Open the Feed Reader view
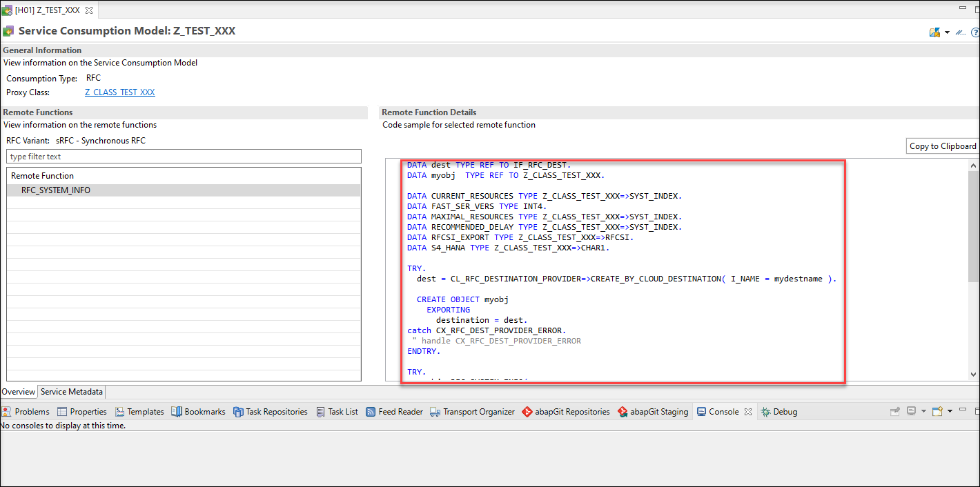The image size is (980, 487). pos(394,412)
